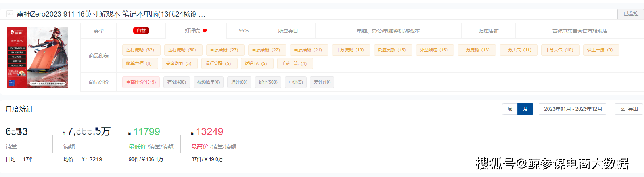Switch to 差评(10) review filter
The image size is (644, 177).
(x=322, y=82)
